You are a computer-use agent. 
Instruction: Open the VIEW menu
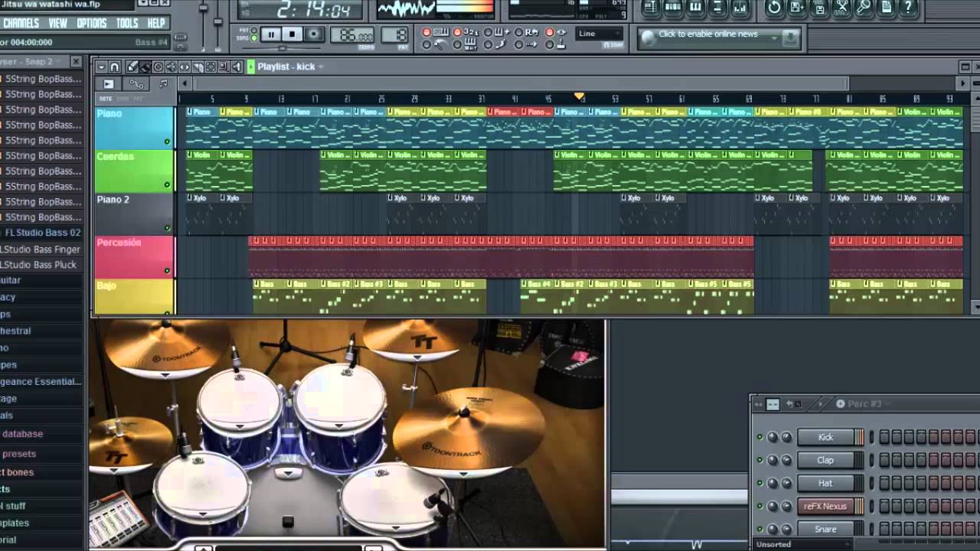[58, 24]
